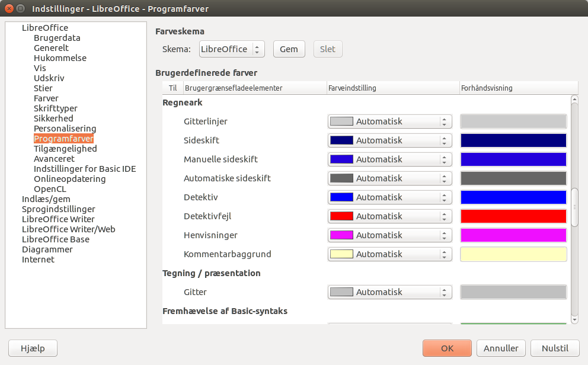Select Avanceret in the options tree
The height and width of the screenshot is (365, 588).
point(54,159)
